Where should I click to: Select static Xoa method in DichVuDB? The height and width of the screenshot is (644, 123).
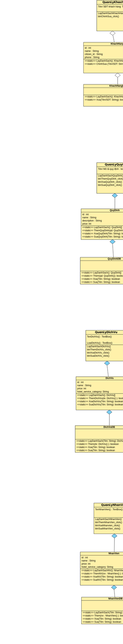(96, 447)
